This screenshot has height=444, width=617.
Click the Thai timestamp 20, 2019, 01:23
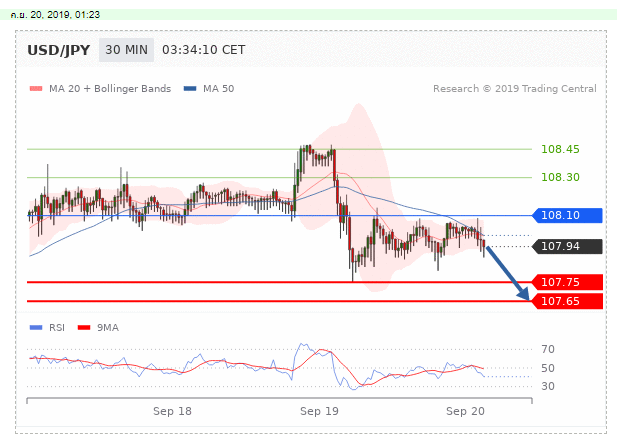[x=55, y=15]
